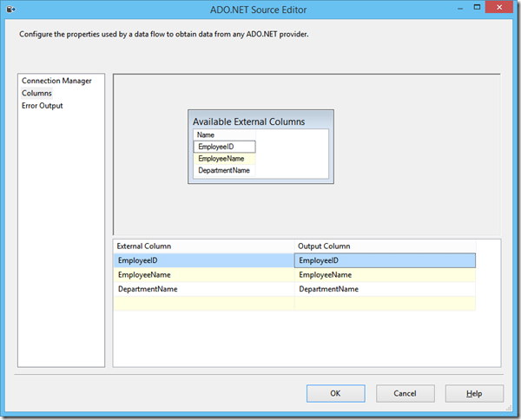Click the External Column grid header
This screenshot has height=420, width=521.
click(x=204, y=246)
